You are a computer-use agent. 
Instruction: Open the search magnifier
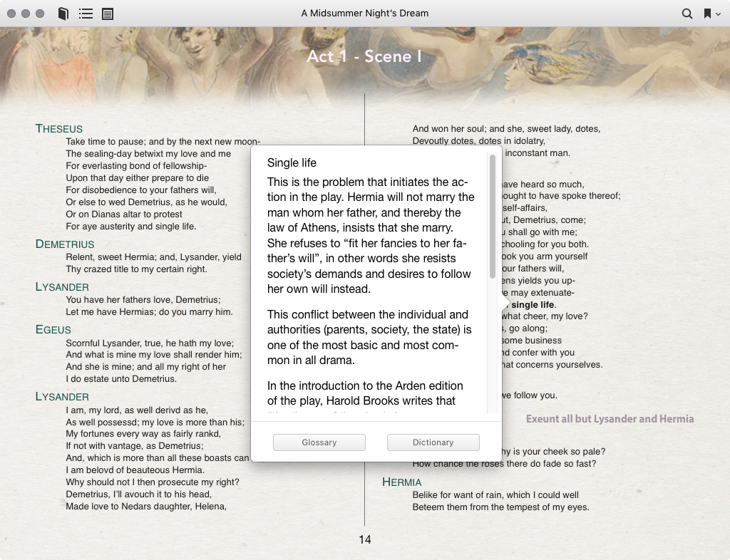click(x=687, y=14)
